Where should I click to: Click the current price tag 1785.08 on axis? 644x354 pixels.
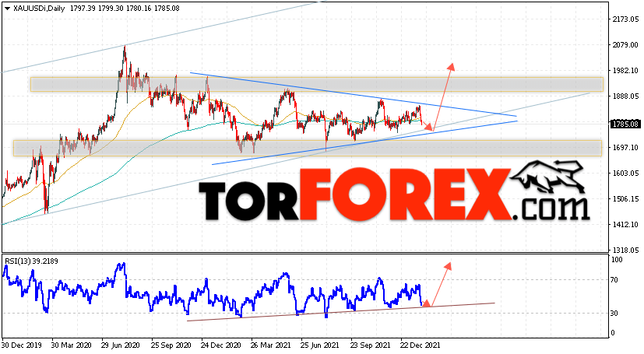tap(625, 124)
